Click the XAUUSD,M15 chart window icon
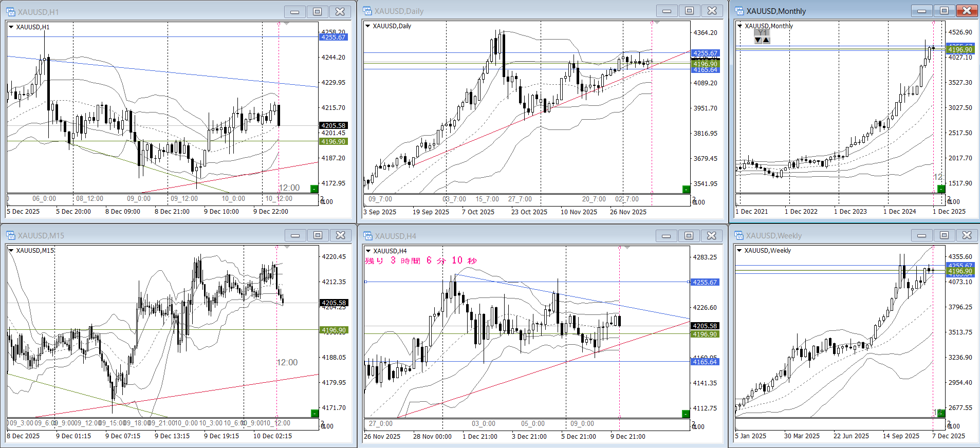This screenshot has height=448, width=980. [x=10, y=235]
